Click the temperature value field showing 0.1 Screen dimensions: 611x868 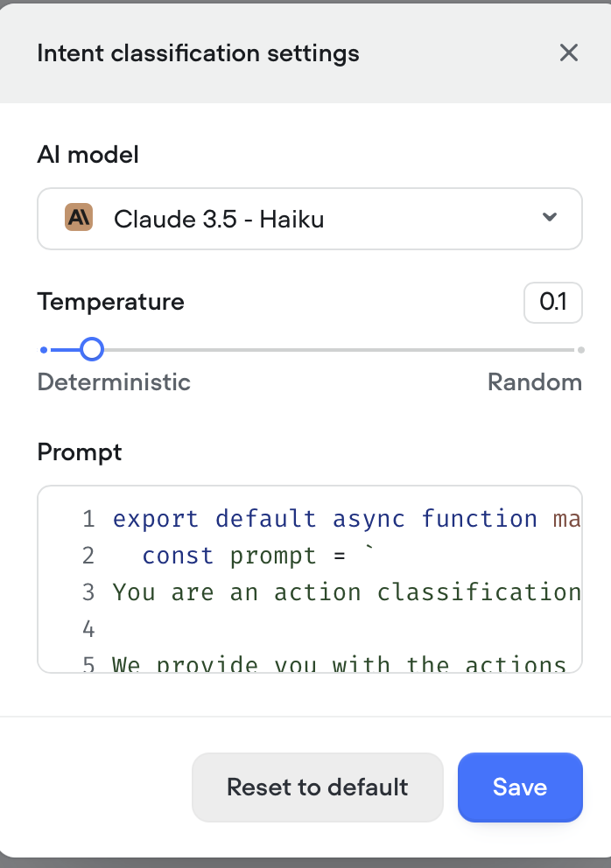click(553, 302)
